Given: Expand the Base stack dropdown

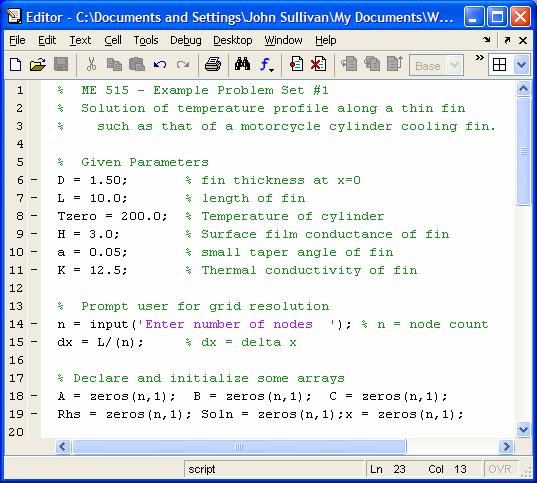Looking at the screenshot, I should [454, 65].
